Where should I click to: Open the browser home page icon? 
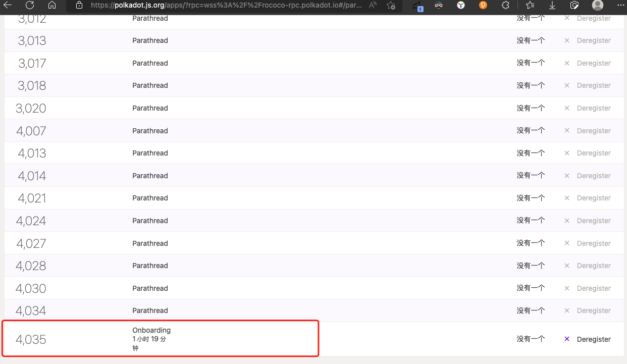(x=52, y=5)
